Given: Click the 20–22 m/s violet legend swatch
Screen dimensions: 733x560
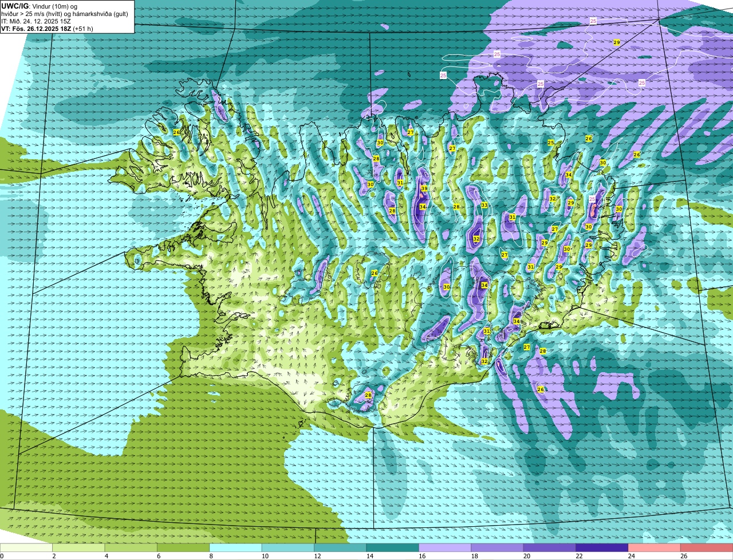Looking at the screenshot, I should click(550, 547).
